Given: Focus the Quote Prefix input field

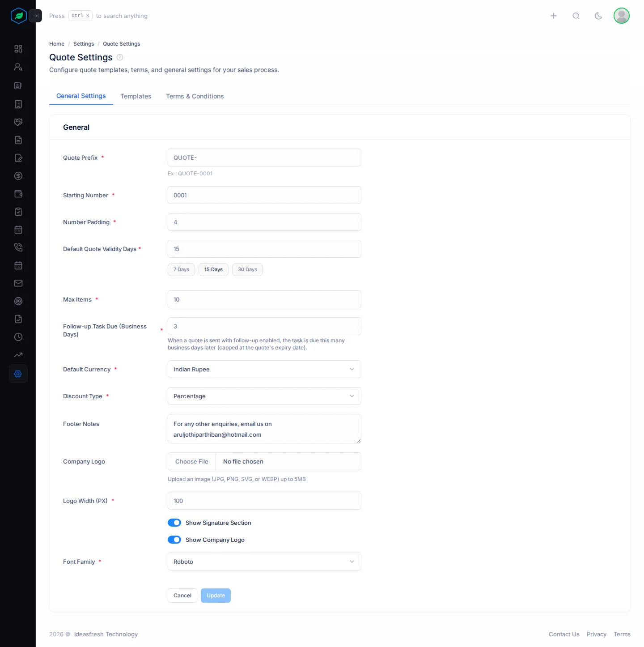Looking at the screenshot, I should pos(264,157).
